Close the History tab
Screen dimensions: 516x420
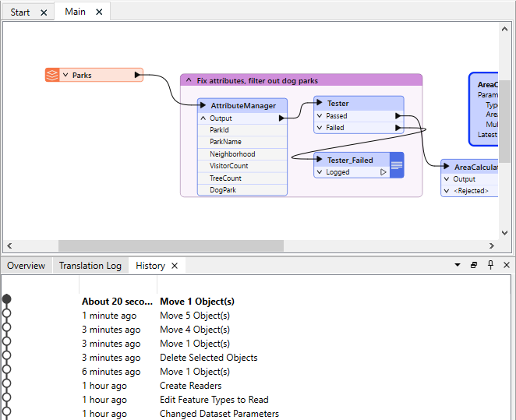[x=175, y=266]
